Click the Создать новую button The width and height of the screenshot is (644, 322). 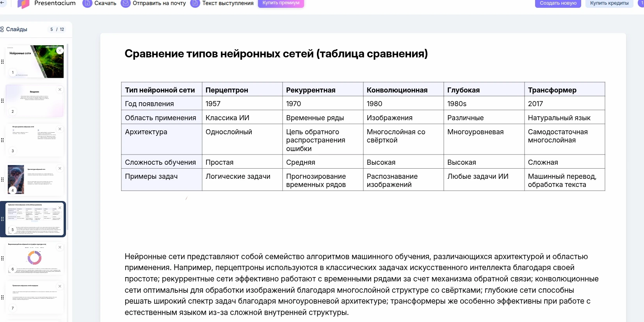[x=558, y=3]
